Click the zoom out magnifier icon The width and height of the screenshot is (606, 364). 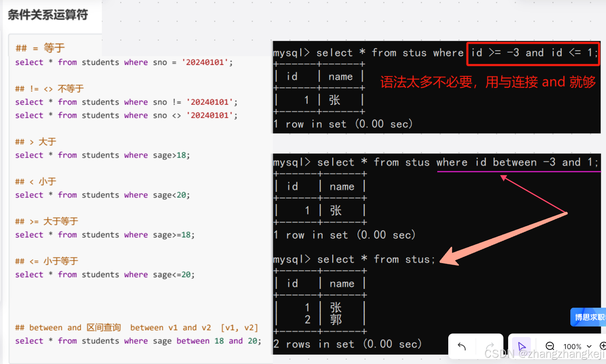coord(550,346)
